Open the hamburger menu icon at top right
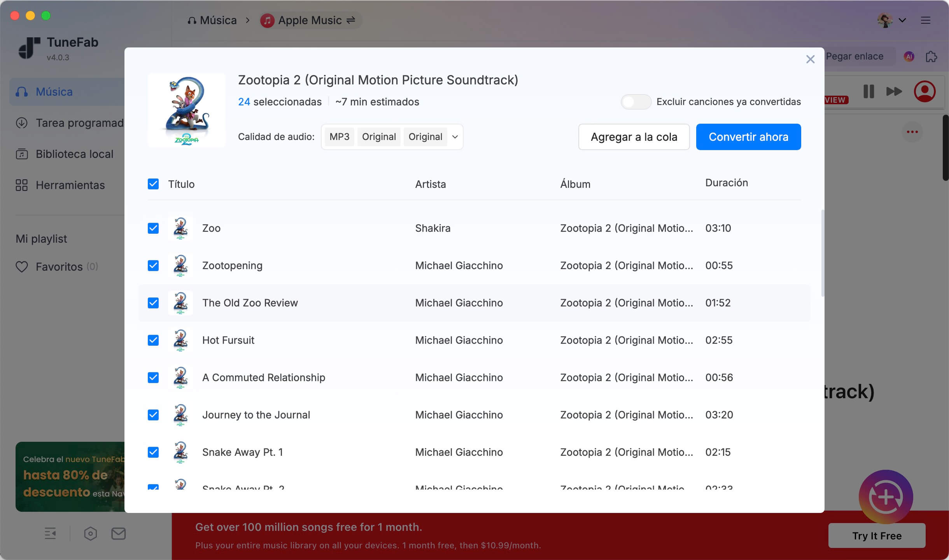Viewport: 949px width, 560px height. pos(926,20)
